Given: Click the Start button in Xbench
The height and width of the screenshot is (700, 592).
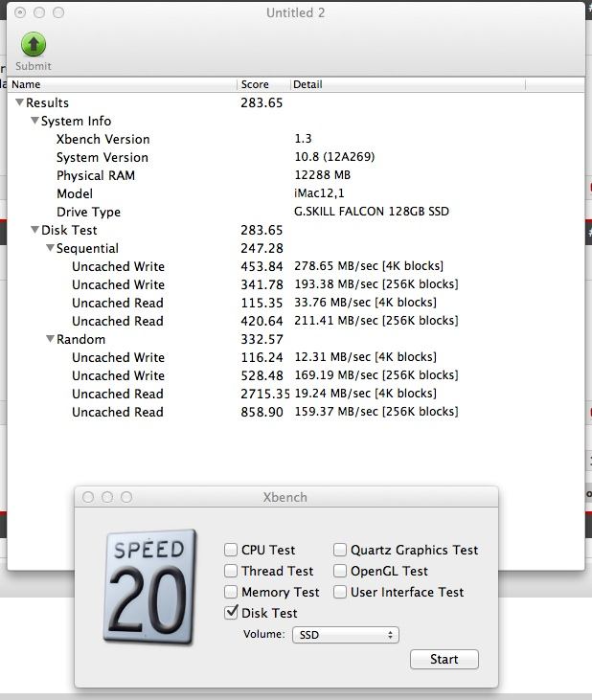Looking at the screenshot, I should [x=444, y=659].
